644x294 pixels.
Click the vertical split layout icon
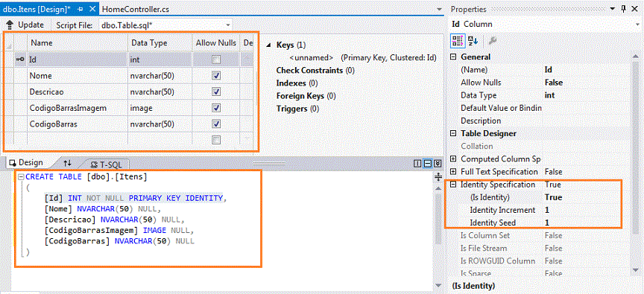[x=417, y=164]
